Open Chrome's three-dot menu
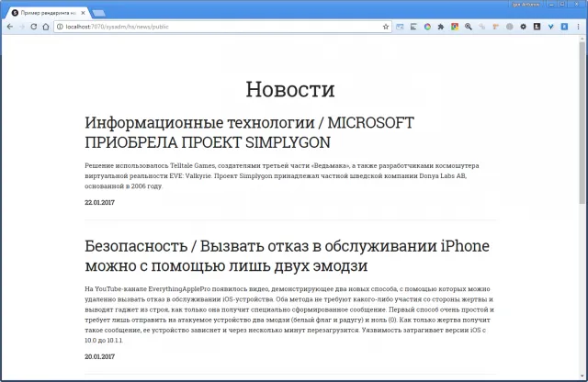 point(579,27)
